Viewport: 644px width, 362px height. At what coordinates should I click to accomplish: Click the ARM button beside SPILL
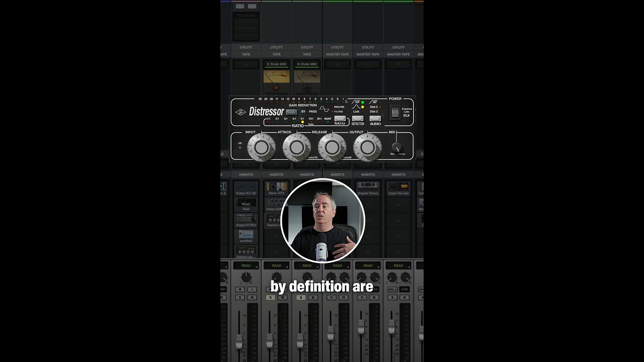click(x=405, y=290)
